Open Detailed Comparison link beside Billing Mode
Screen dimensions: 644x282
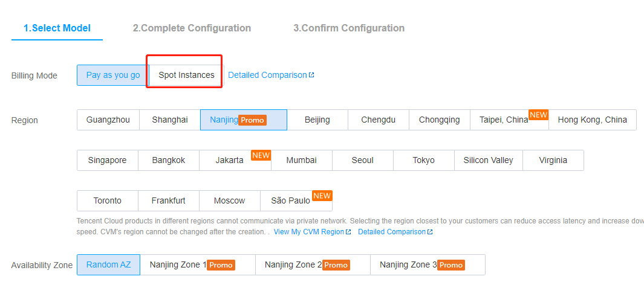click(x=267, y=75)
